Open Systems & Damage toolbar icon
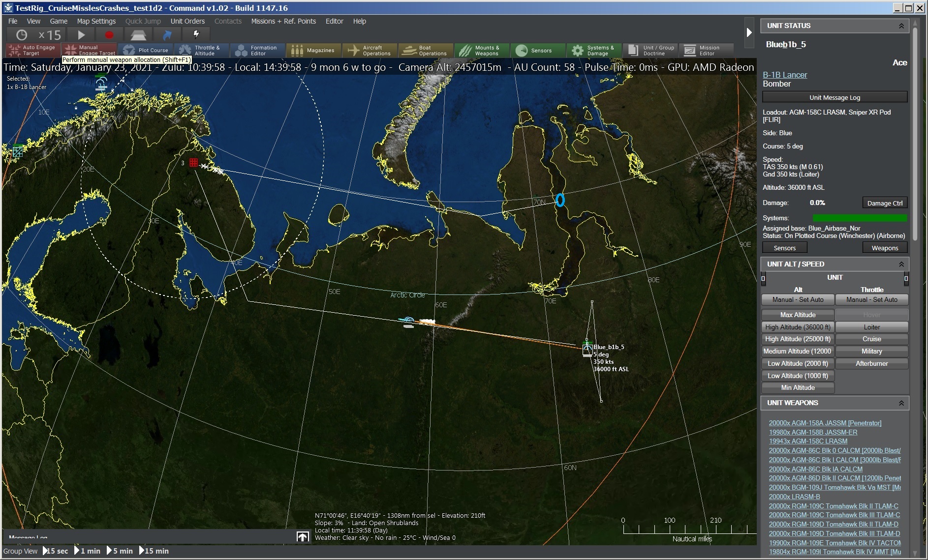 point(594,50)
